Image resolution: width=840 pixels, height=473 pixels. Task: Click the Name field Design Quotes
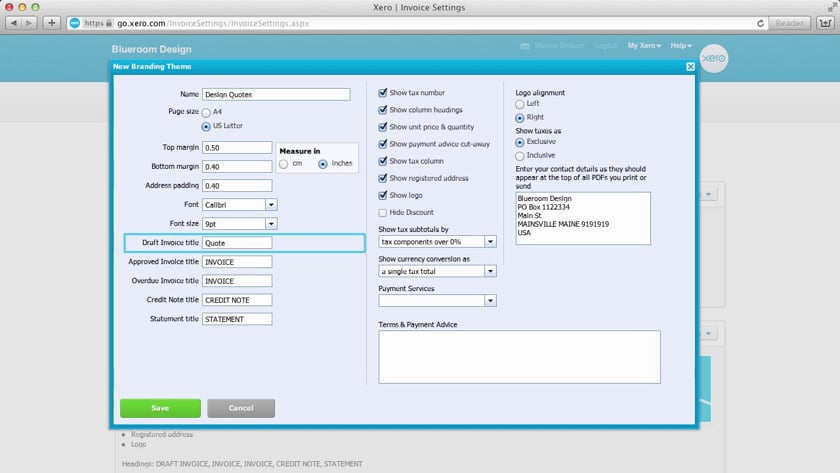[x=276, y=94]
